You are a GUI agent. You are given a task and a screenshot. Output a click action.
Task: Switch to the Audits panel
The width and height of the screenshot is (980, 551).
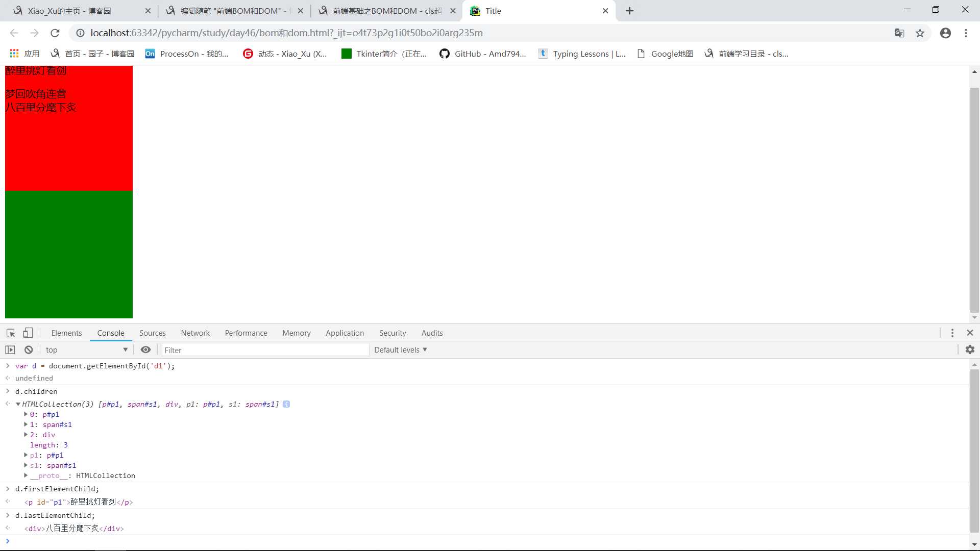(432, 333)
